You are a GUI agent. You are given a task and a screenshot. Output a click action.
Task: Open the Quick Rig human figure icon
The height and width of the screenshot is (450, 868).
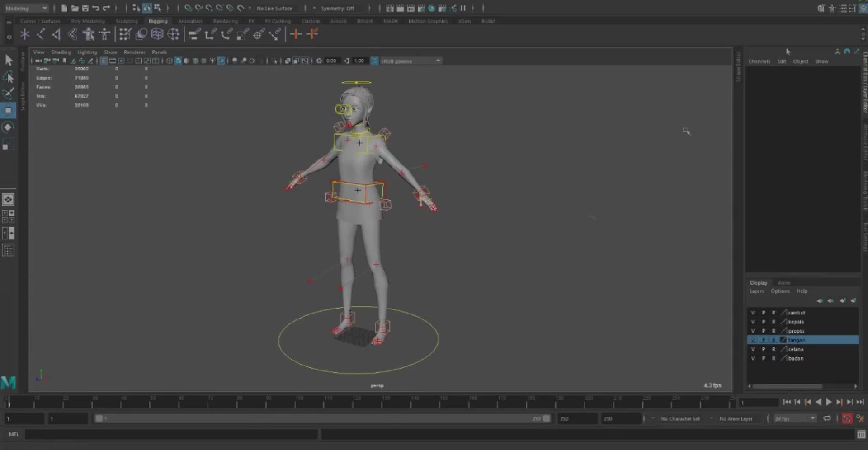[x=89, y=34]
